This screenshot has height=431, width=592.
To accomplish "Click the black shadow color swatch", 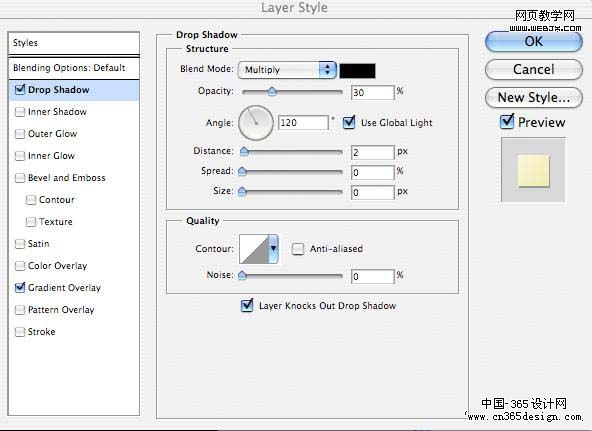I will 357,71.
